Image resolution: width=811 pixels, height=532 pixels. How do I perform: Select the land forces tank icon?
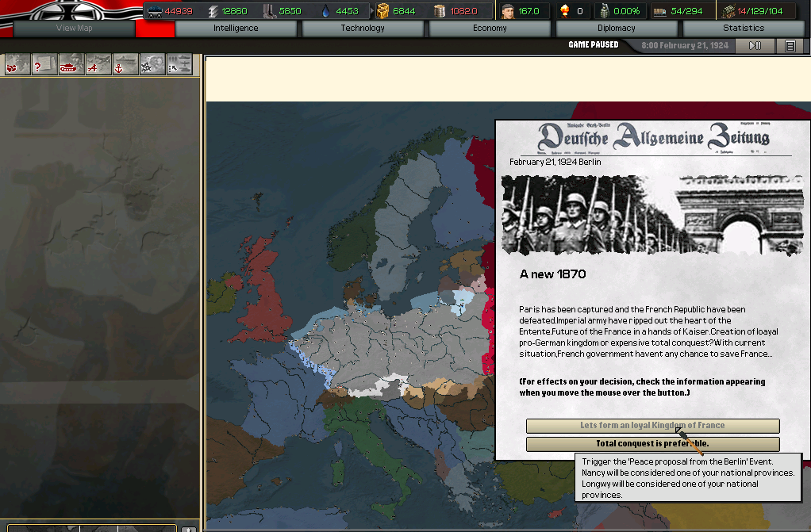point(71,65)
